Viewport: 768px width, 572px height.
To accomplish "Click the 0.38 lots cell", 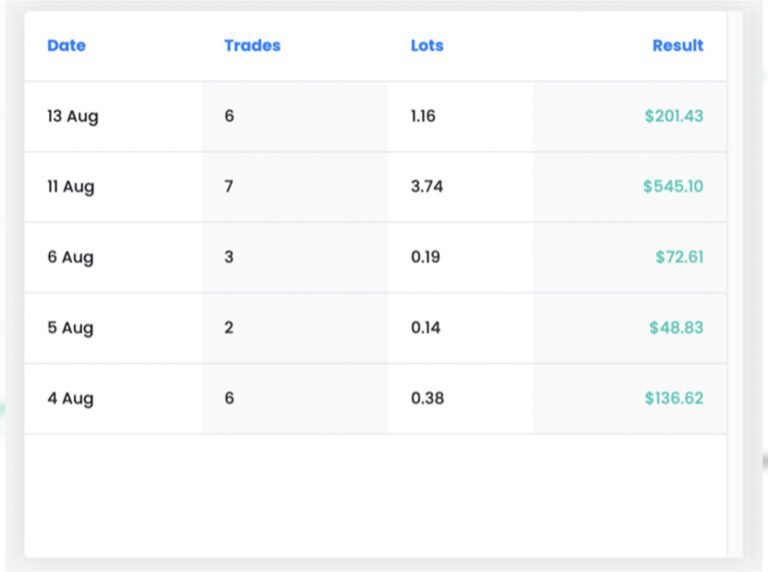I will (x=427, y=398).
